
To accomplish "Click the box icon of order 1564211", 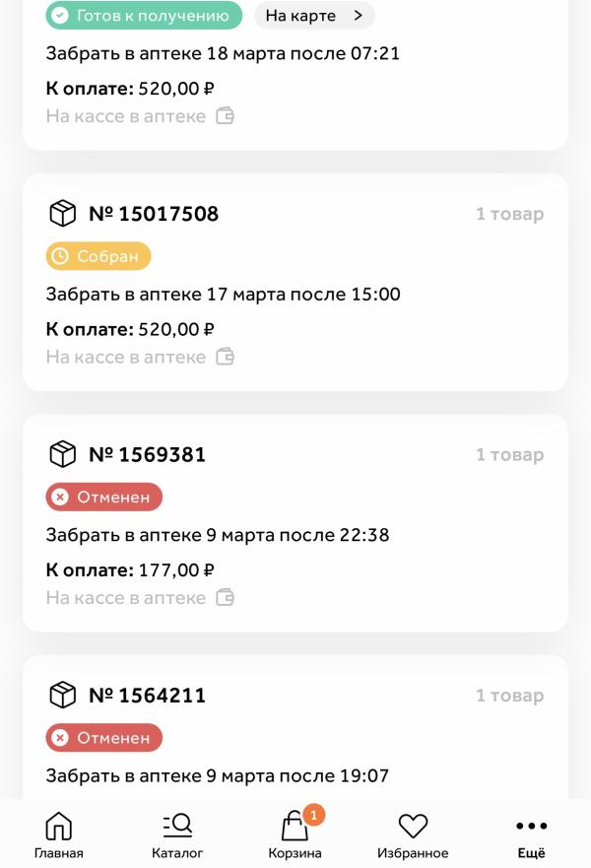I will [62, 696].
